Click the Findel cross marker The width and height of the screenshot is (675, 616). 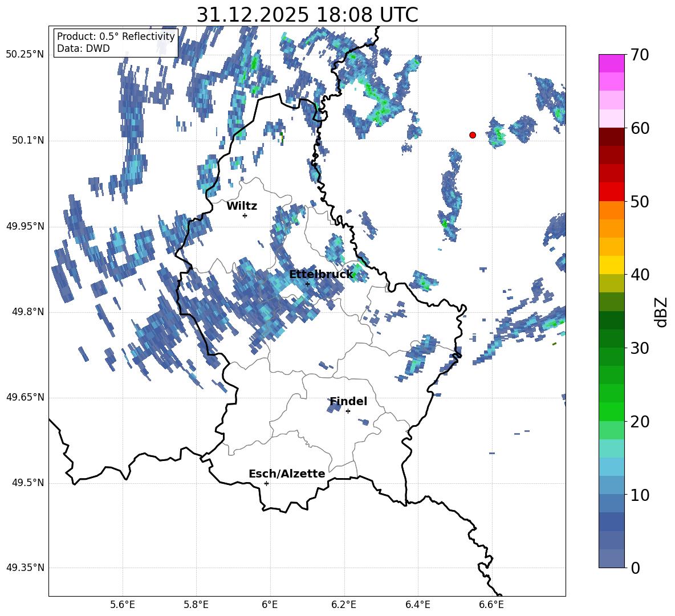[x=348, y=411]
